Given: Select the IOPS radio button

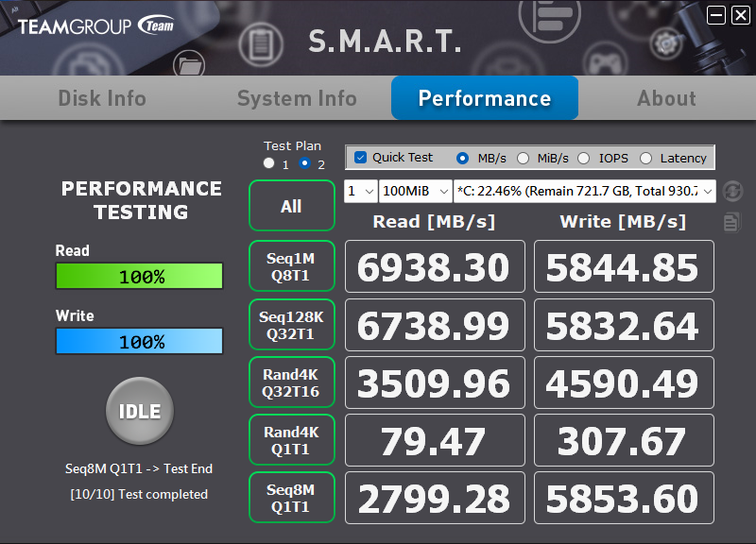Looking at the screenshot, I should tap(583, 158).
